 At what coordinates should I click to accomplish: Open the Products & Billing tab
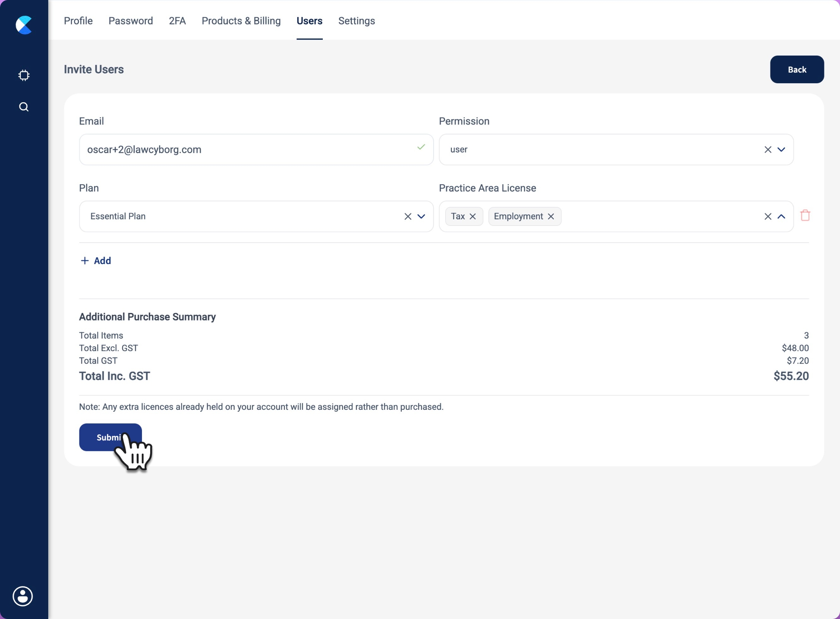(x=241, y=21)
